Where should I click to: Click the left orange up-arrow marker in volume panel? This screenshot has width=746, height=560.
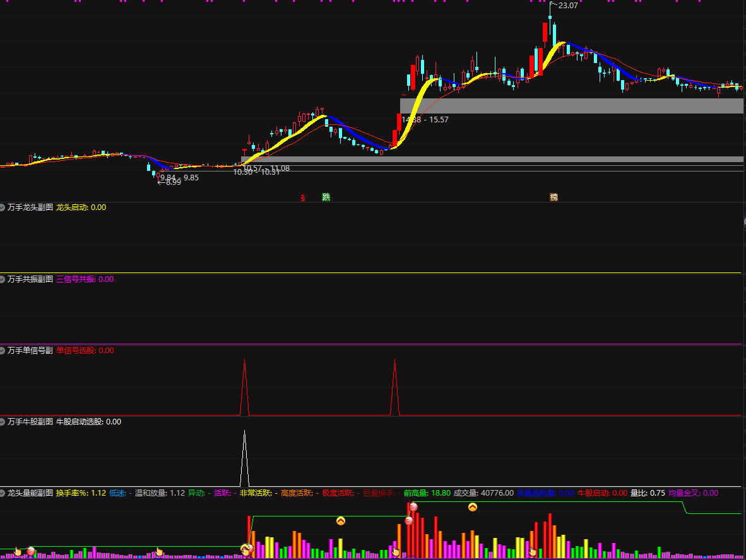pyautogui.click(x=341, y=521)
